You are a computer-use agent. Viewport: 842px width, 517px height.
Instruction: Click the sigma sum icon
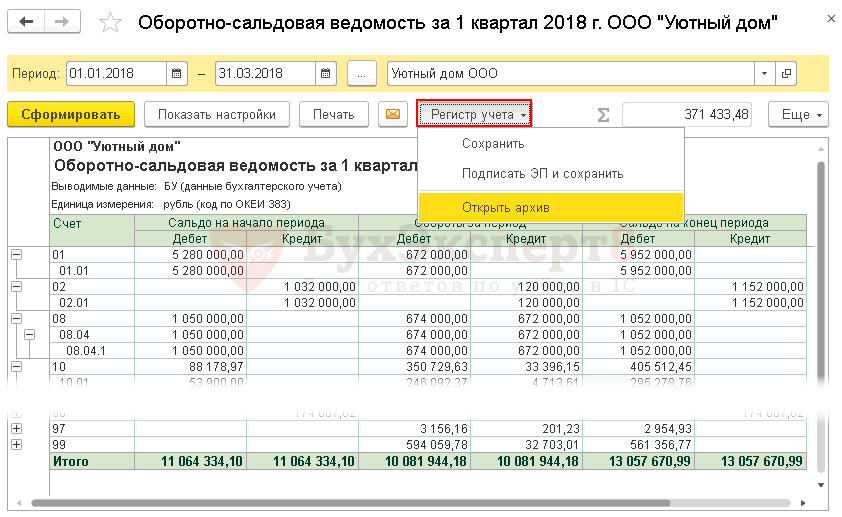click(603, 115)
